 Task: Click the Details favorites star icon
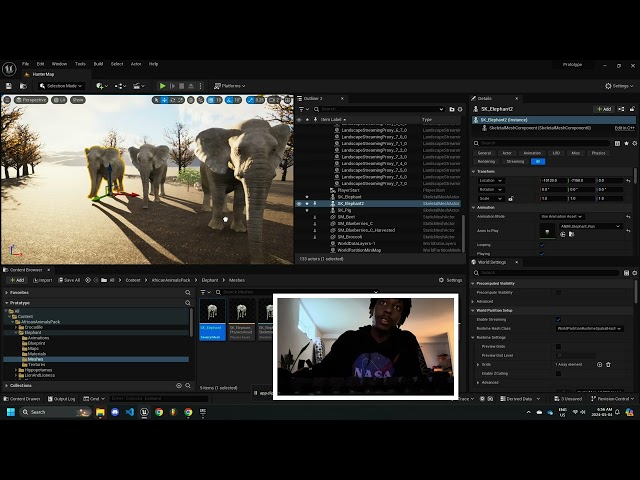(x=626, y=143)
